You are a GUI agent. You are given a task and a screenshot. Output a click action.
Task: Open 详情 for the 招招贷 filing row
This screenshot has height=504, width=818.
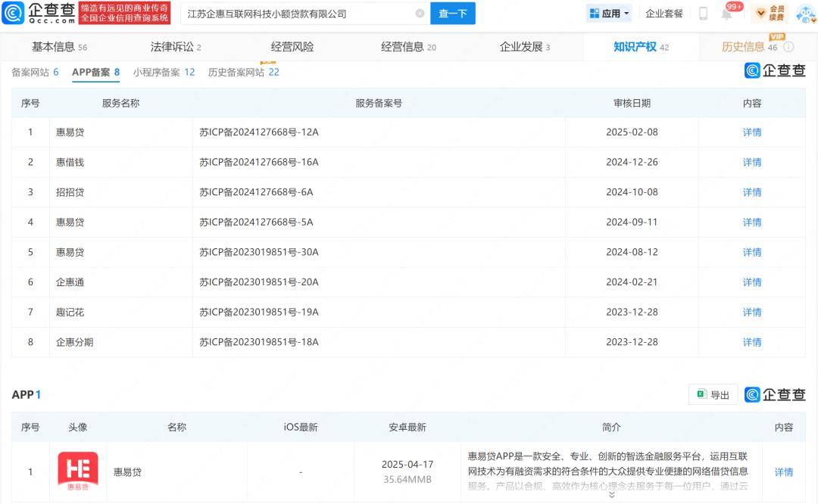click(752, 192)
